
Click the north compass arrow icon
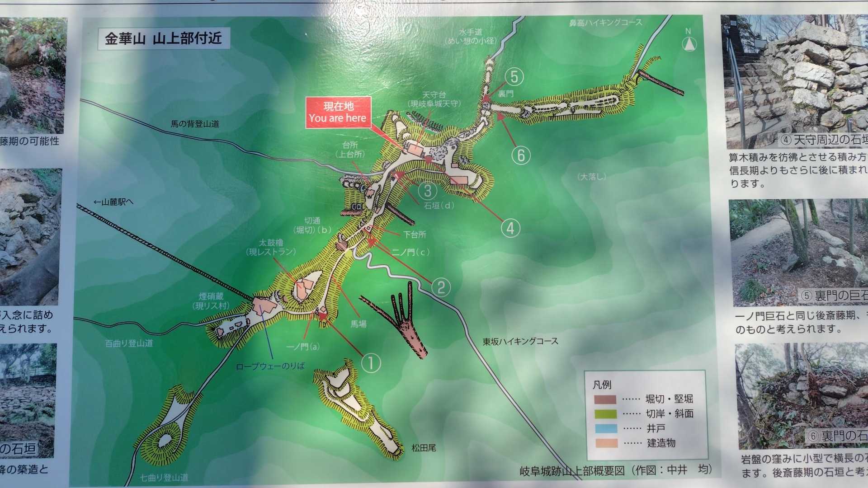[689, 43]
